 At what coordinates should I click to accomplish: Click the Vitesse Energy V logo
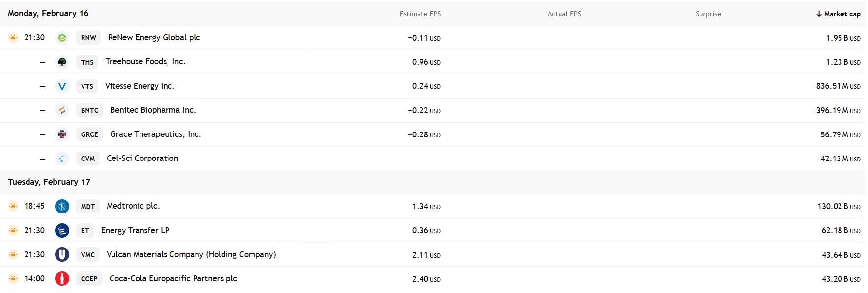[x=62, y=86]
